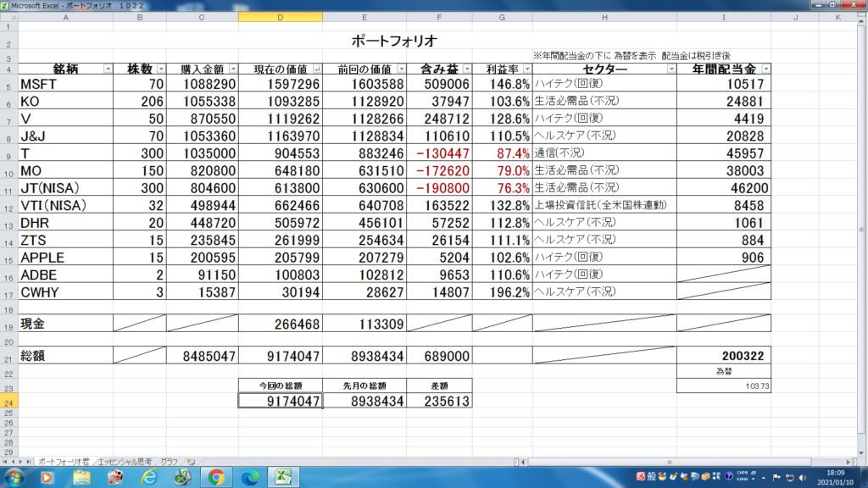Open the 現在の価値 sort filter dropdown

pos(317,69)
